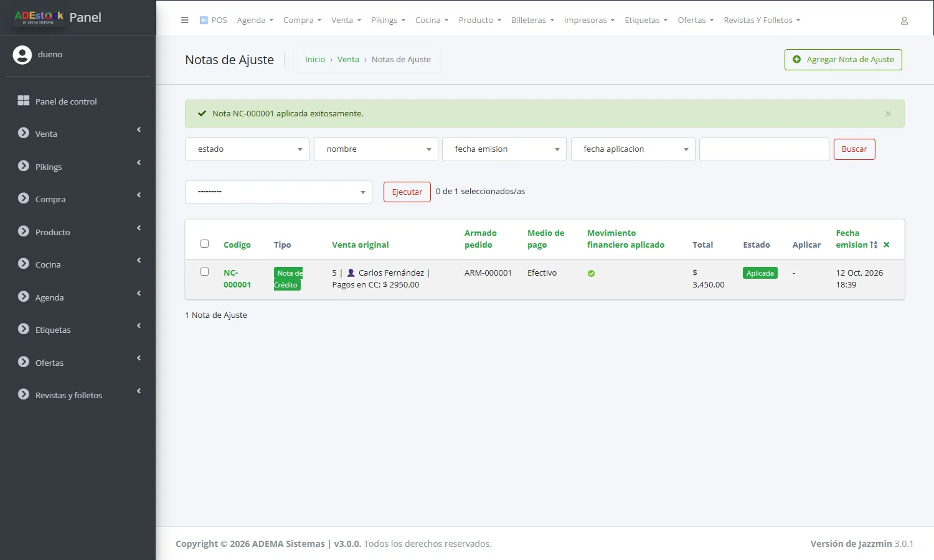Open the estado filter dropdown
The width and height of the screenshot is (934, 560).
tap(247, 149)
